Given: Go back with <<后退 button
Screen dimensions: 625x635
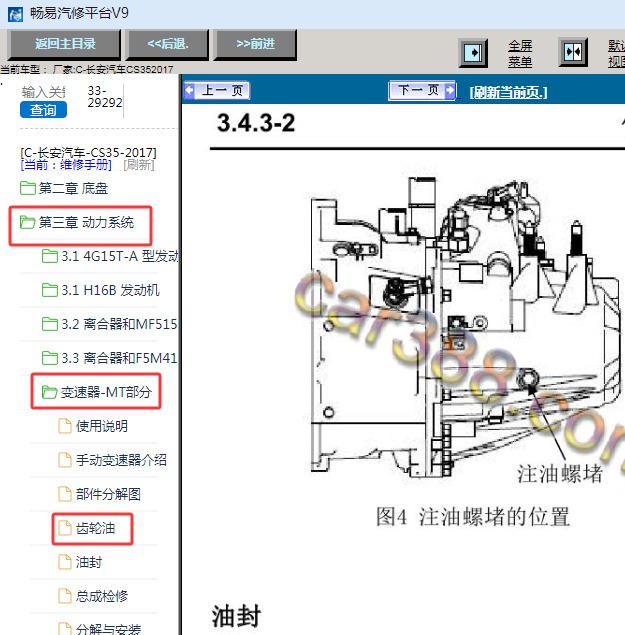Looking at the screenshot, I should coord(168,44).
